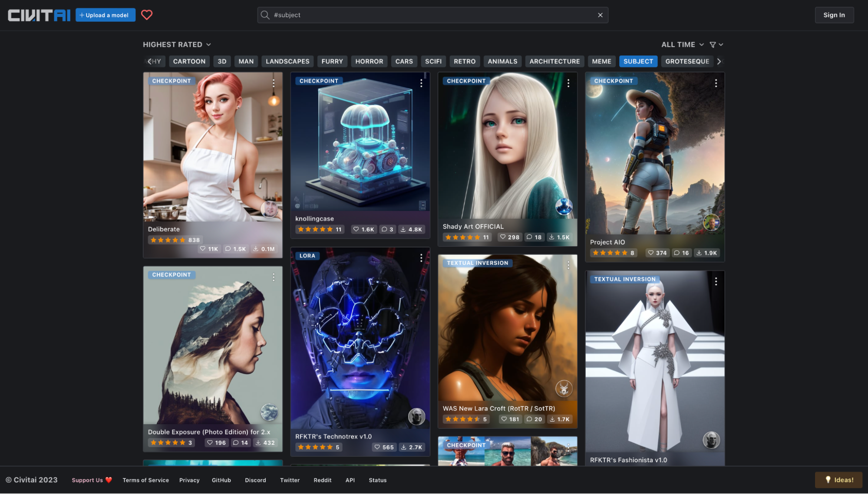
Task: Expand the right arrow for more category tabs
Action: click(719, 61)
